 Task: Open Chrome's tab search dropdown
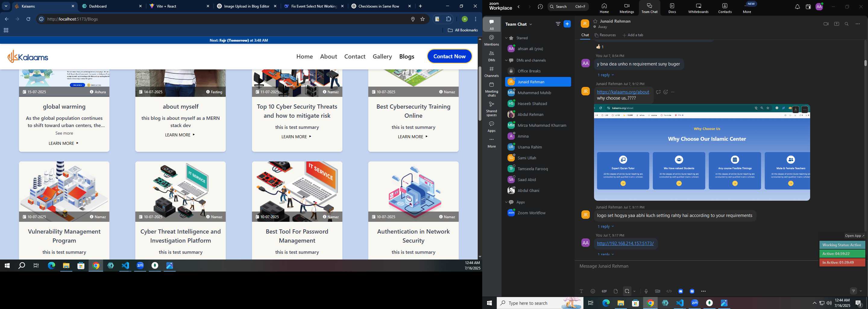6,6
